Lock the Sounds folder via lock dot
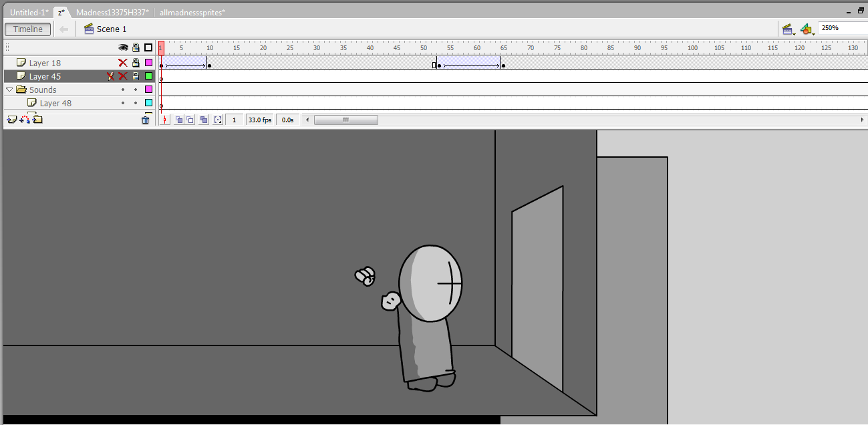Viewport: 868px width, 425px height. [136, 90]
